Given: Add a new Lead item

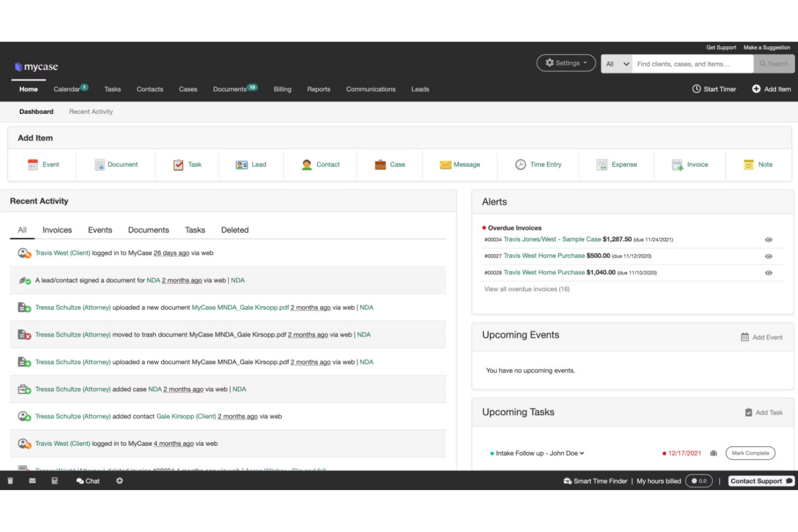Looking at the screenshot, I should pos(251,165).
